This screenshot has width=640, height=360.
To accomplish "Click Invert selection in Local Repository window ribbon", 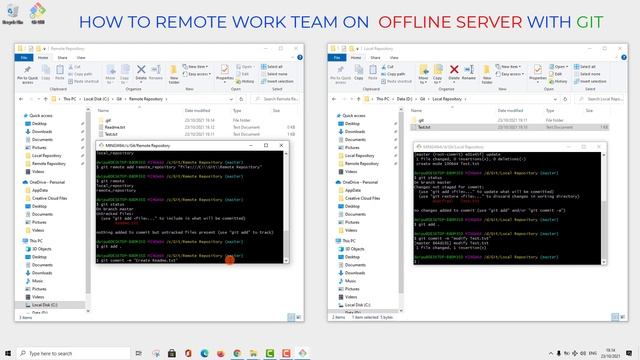I will [x=590, y=81].
